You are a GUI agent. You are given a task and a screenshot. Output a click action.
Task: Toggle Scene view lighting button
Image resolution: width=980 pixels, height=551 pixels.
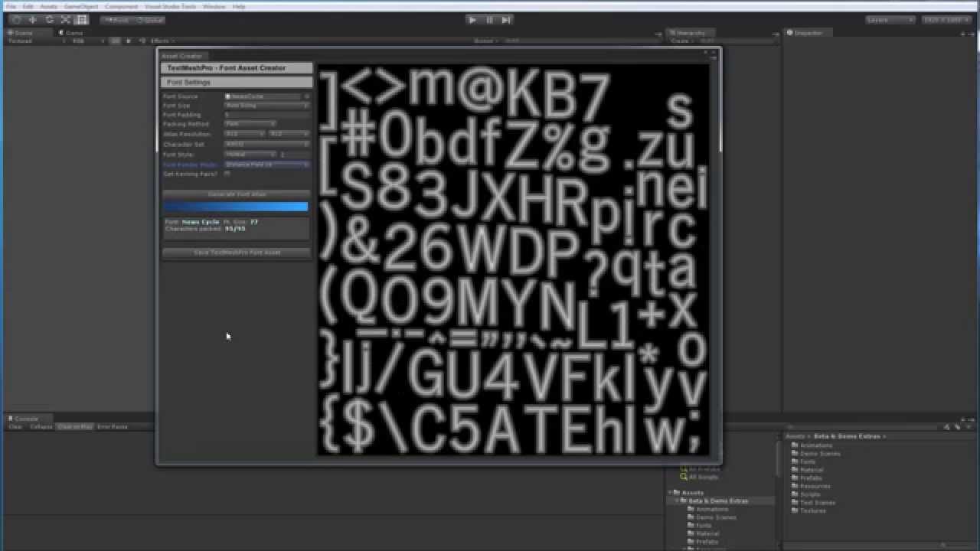(x=128, y=41)
